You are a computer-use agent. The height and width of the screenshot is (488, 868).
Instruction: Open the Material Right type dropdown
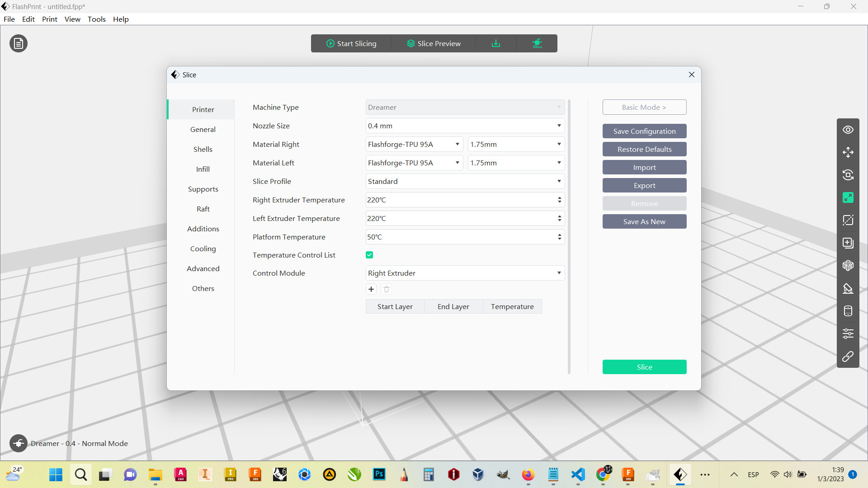414,144
